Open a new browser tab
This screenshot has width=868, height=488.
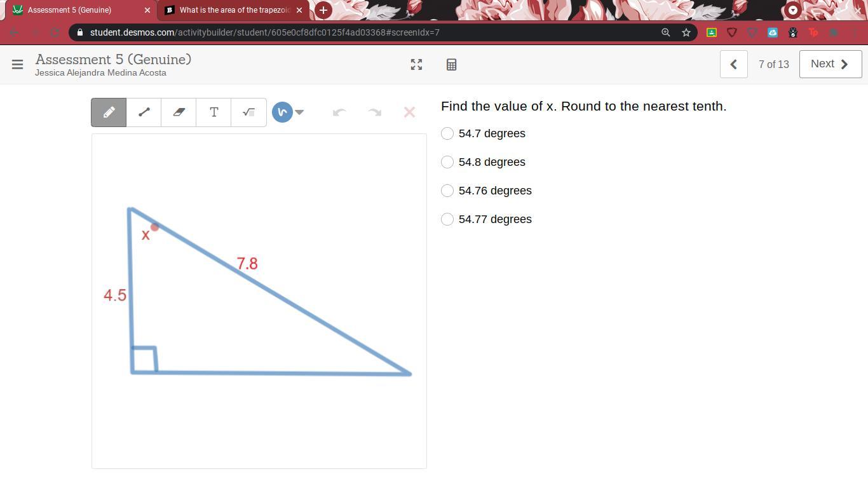pos(323,10)
